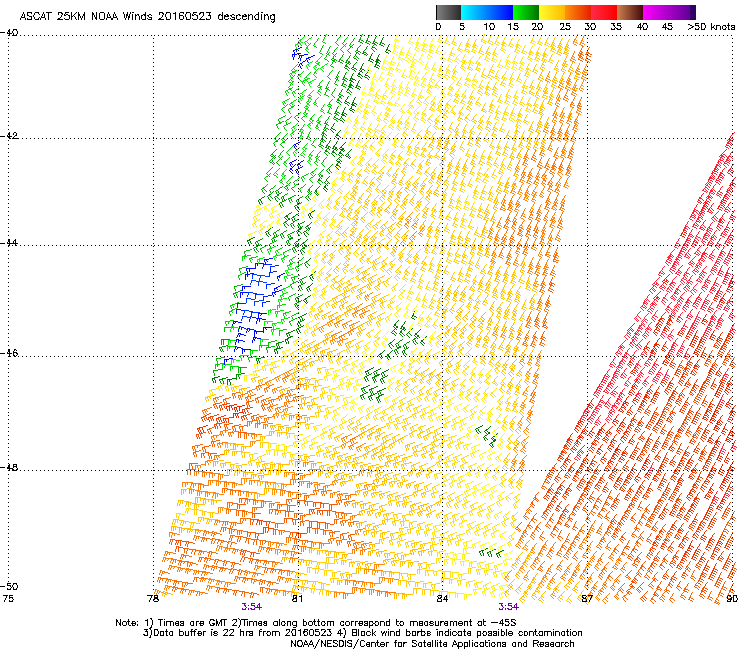This screenshot has width=740, height=650.
Task: Click the '-42' latitude axis label
Action: (x=9, y=136)
